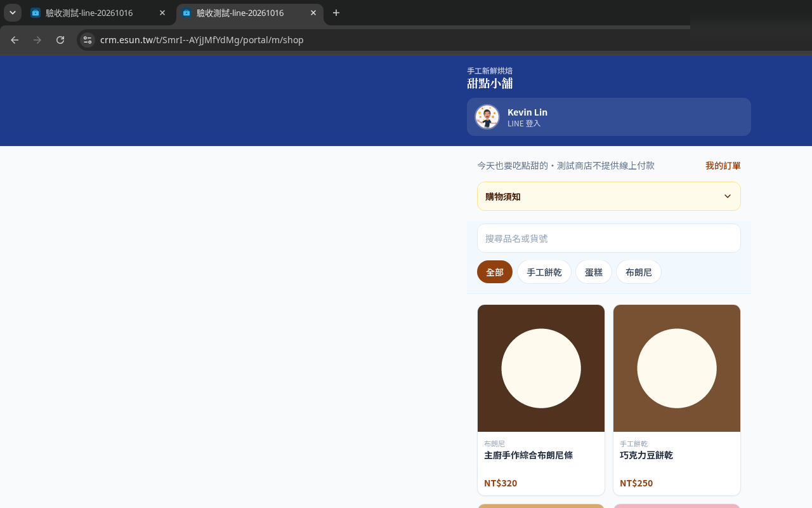The width and height of the screenshot is (812, 508).
Task: View site information icon in address bar
Action: (88, 40)
